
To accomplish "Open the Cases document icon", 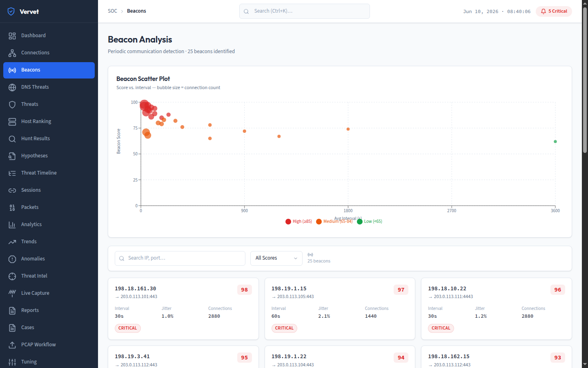I will pyautogui.click(x=12, y=328).
